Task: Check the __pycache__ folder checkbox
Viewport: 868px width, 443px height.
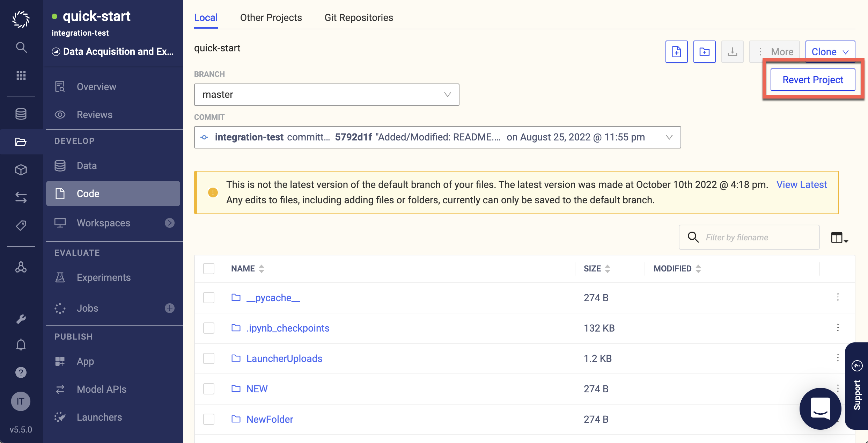Action: (209, 298)
